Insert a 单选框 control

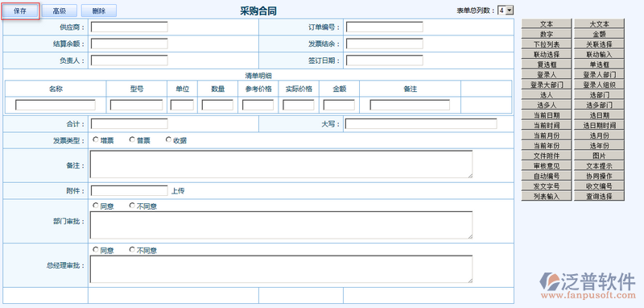(599, 65)
